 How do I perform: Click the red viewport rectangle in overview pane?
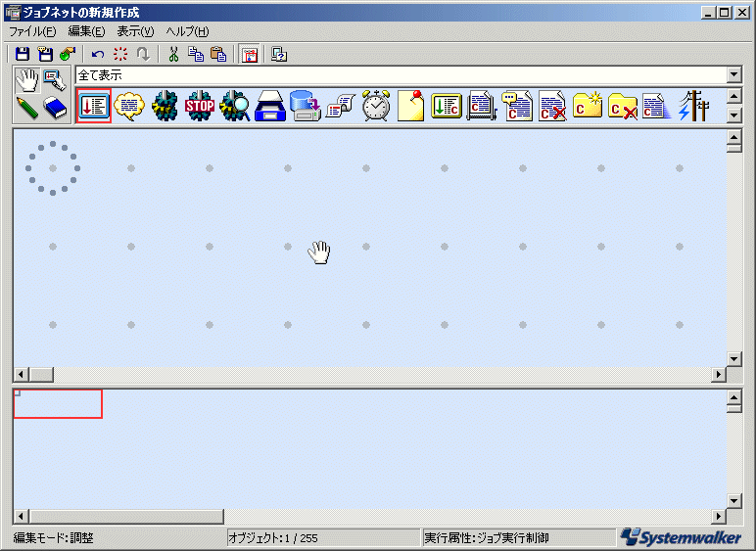pos(58,403)
